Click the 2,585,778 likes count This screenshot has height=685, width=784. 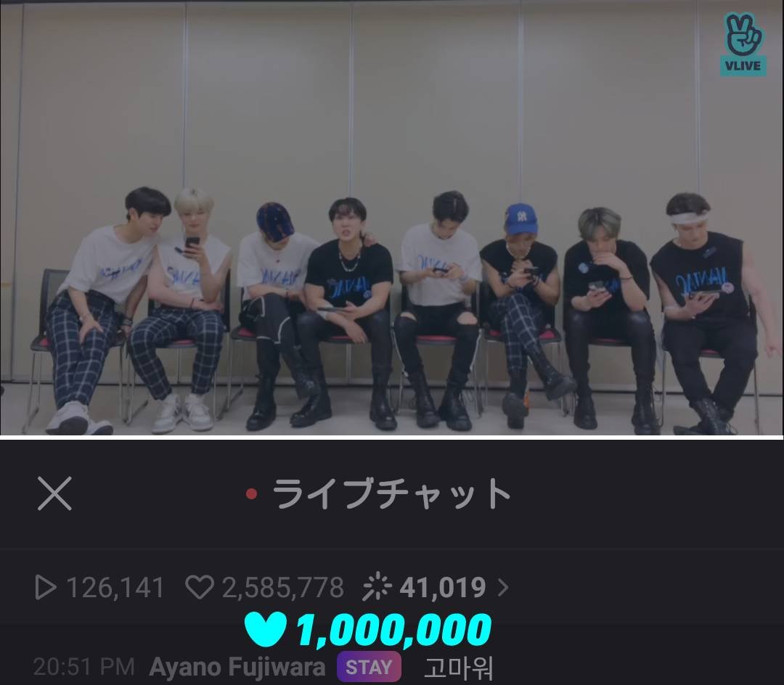pyautogui.click(x=283, y=588)
